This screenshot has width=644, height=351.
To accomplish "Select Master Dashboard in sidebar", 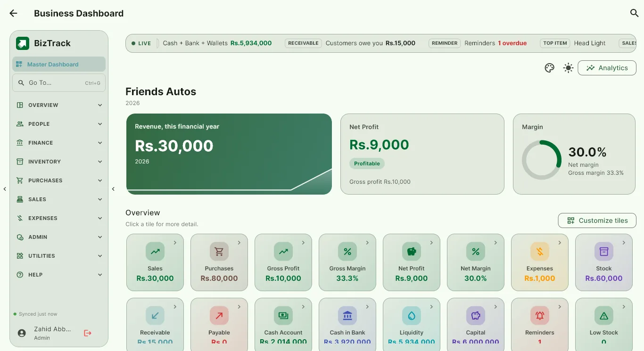I will click(59, 64).
